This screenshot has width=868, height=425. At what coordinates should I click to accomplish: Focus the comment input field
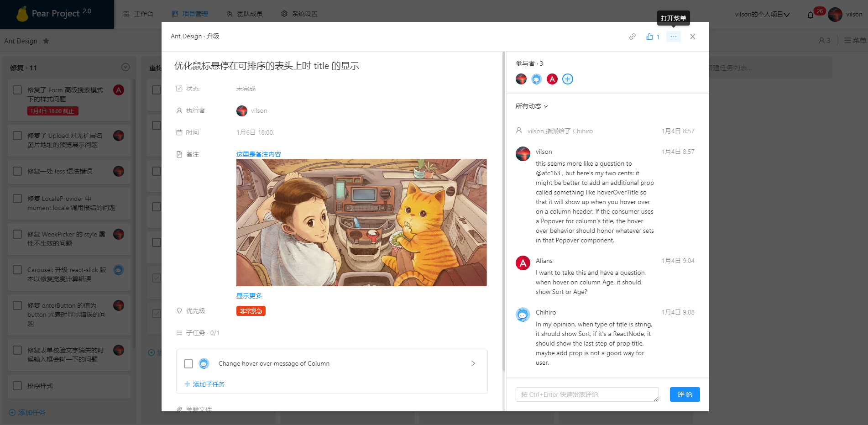(x=587, y=394)
